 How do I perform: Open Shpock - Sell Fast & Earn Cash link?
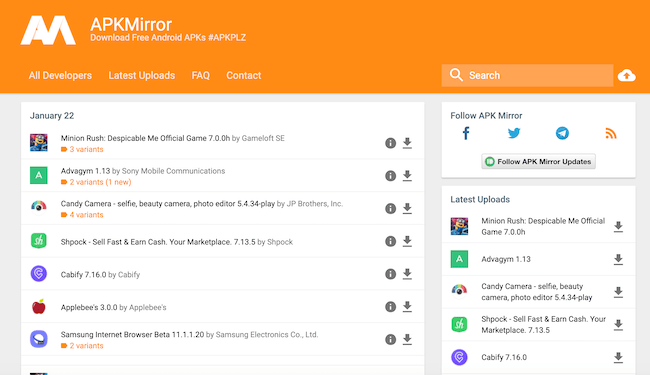click(x=158, y=242)
